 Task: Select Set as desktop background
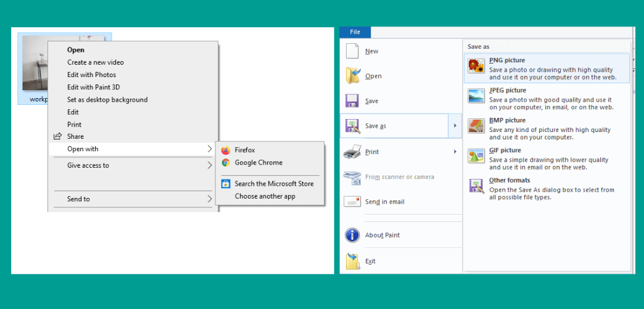point(107,99)
